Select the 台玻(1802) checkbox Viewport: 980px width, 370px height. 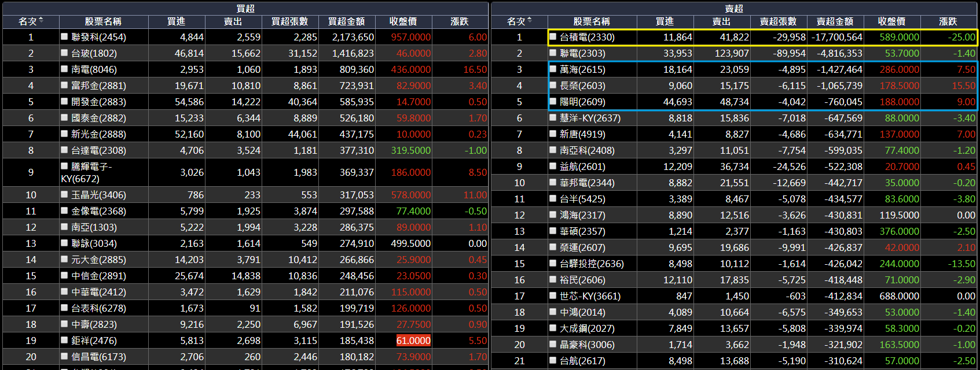pos(64,53)
